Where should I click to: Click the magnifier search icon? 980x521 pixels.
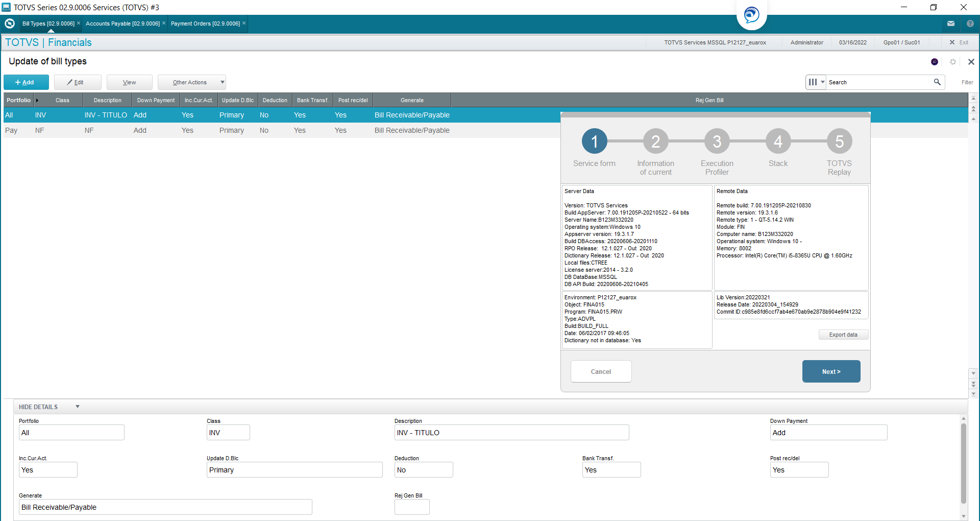(x=937, y=82)
